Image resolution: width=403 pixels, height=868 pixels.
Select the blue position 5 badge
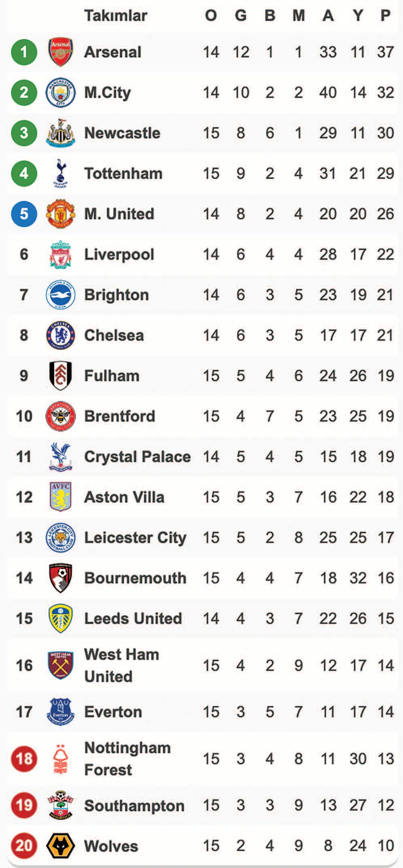(x=24, y=214)
